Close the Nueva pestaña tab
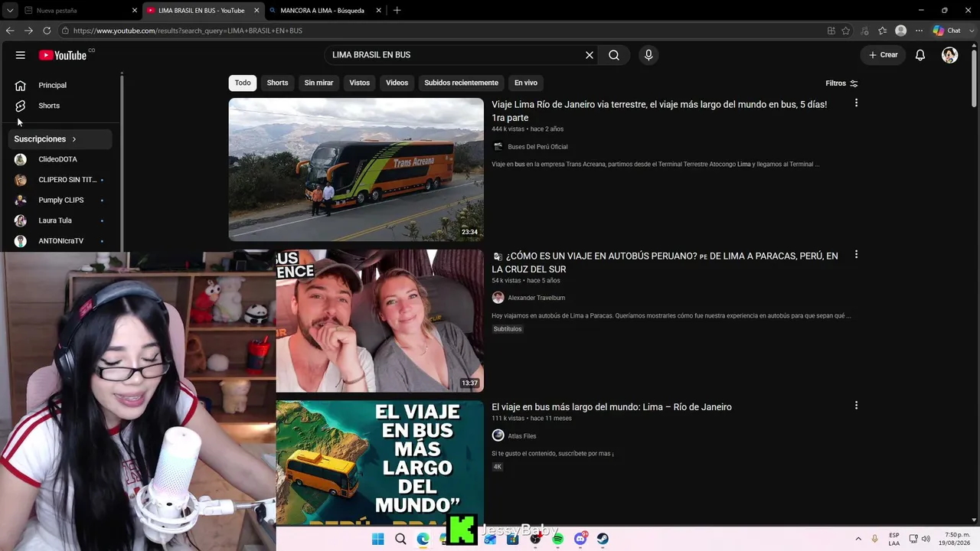 pos(135,11)
